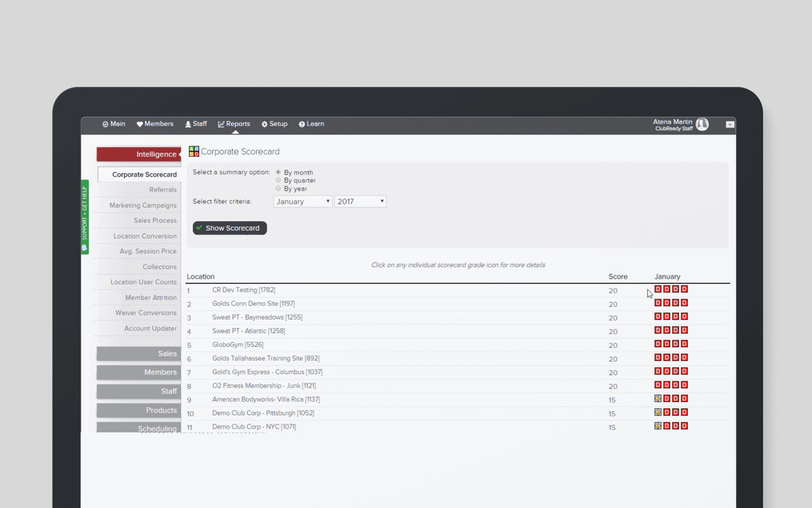Click the last D grade icon for CR Dev Testing
The image size is (812, 508).
point(684,289)
